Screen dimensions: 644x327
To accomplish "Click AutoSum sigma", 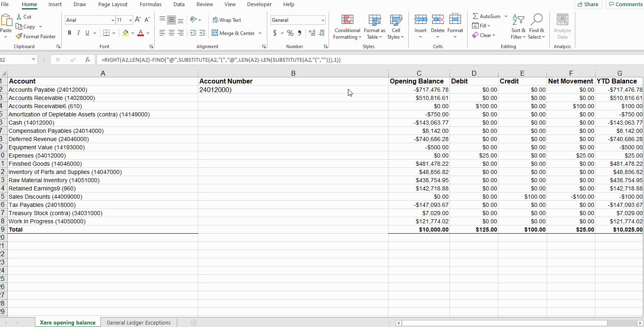I will pos(475,16).
